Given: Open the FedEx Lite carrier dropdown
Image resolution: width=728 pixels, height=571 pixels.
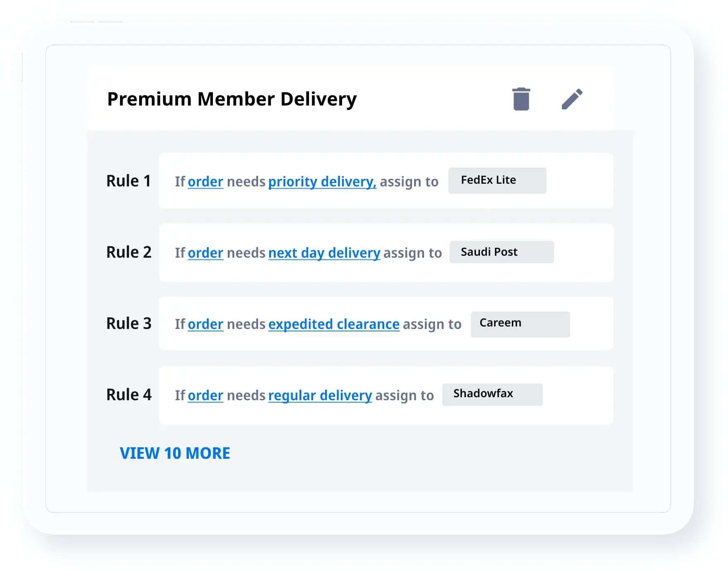Looking at the screenshot, I should tap(497, 180).
